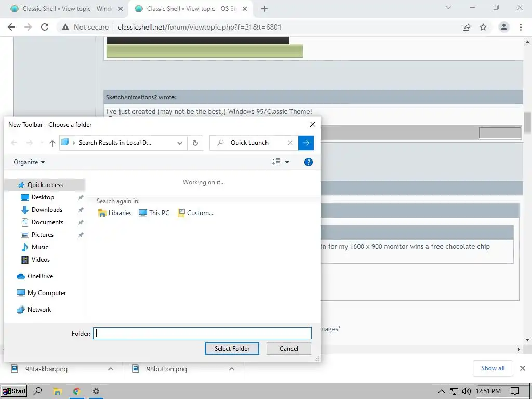Expand the address bar history dropdown
Screen dimensions: 532x399
pos(179,143)
